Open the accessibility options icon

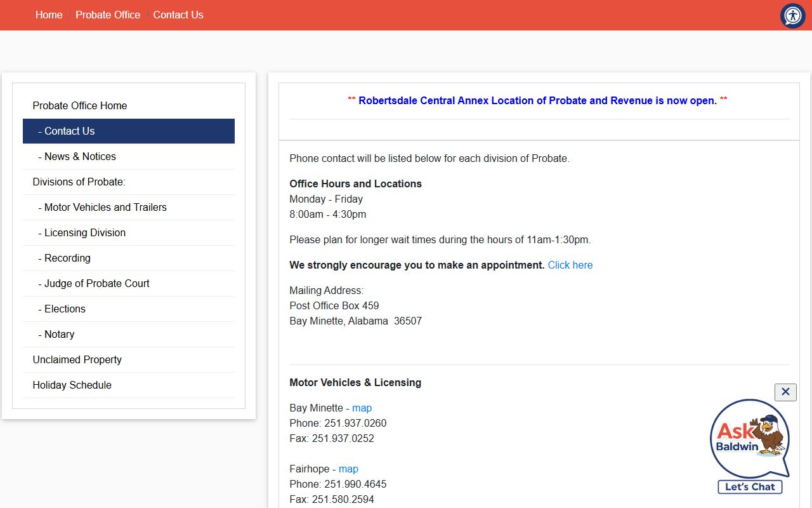pos(792,16)
